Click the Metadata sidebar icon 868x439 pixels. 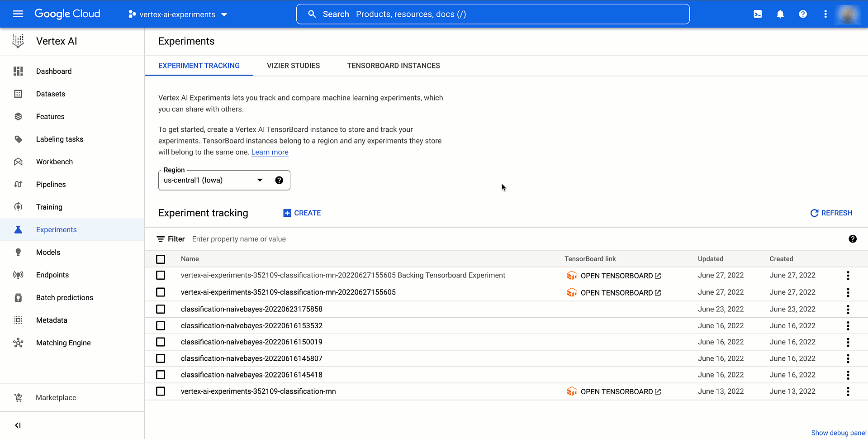pos(18,320)
